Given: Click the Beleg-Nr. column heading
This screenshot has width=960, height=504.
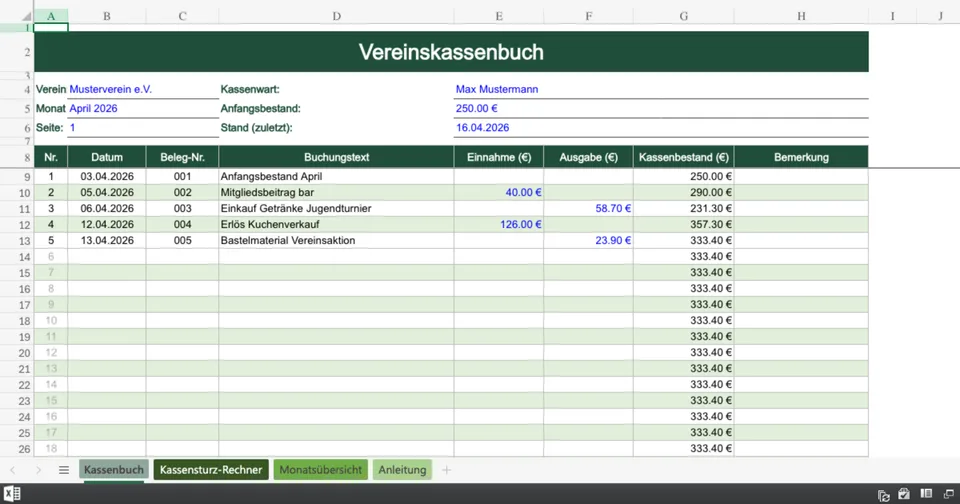Looking at the screenshot, I should pos(182,157).
